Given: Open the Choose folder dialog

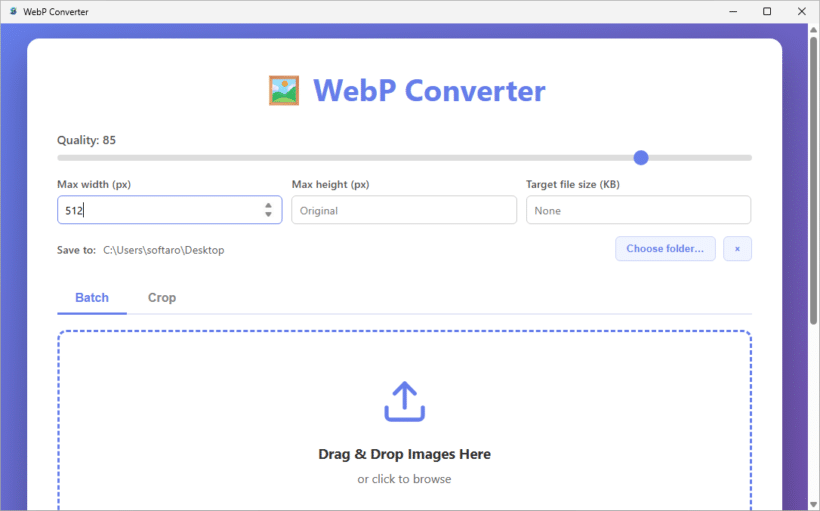Looking at the screenshot, I should click(x=665, y=248).
